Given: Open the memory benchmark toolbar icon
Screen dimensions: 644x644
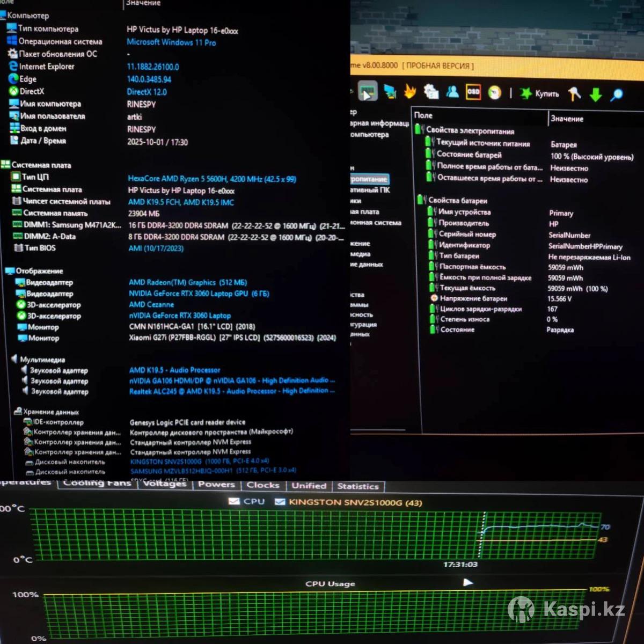Looking at the screenshot, I should [367, 92].
